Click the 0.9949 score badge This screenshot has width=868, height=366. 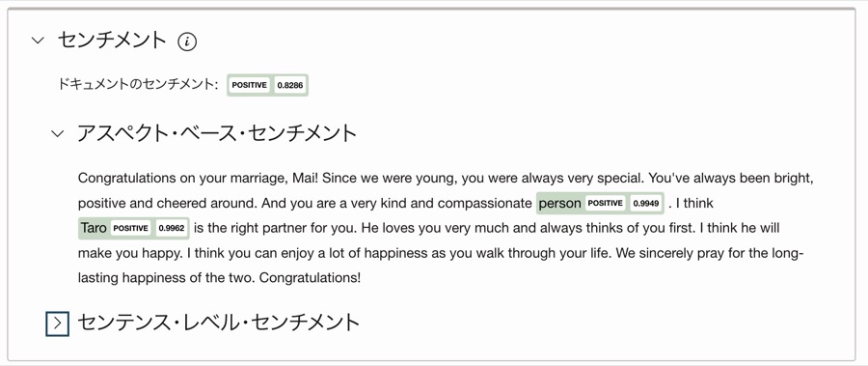click(646, 204)
